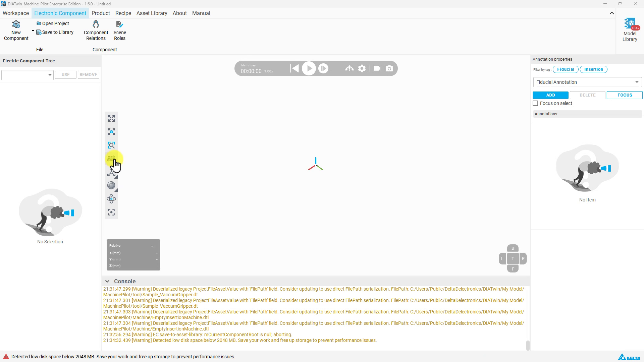644x362 pixels.
Task: Open the About tab
Action: point(179,13)
